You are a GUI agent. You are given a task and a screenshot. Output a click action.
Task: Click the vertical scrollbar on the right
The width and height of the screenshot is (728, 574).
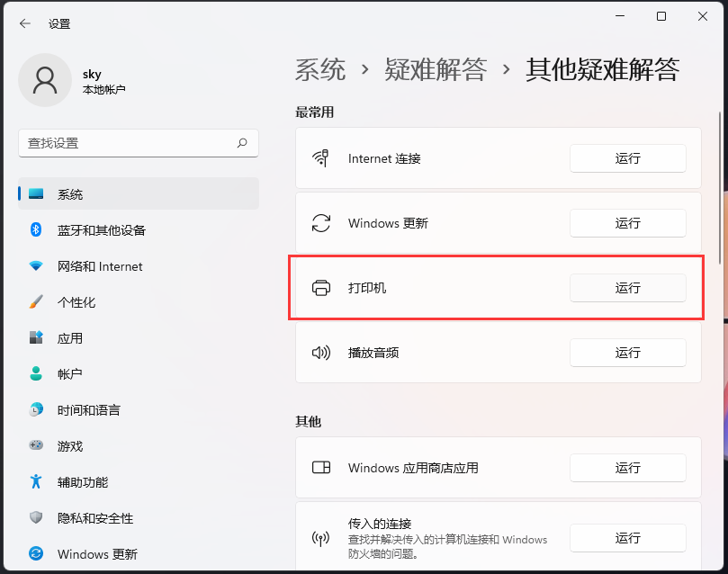pyautogui.click(x=720, y=188)
